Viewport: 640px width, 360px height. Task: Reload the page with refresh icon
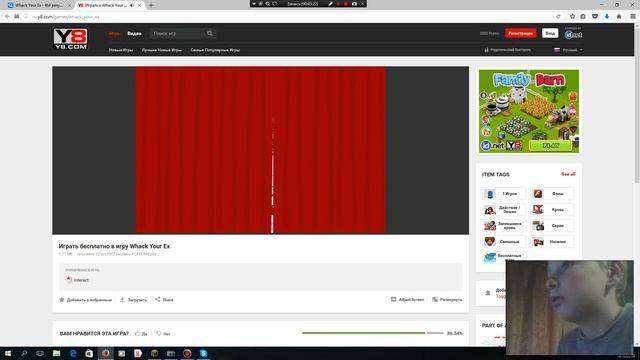pos(558,16)
